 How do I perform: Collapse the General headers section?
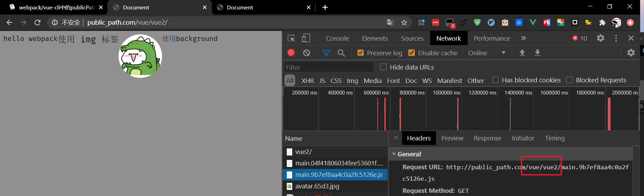coord(394,154)
